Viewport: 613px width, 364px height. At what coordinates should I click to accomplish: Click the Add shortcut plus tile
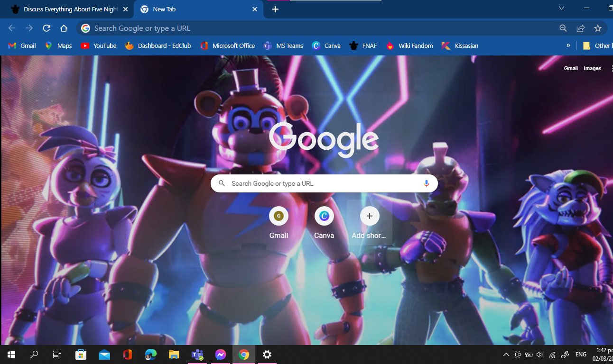pos(370,223)
